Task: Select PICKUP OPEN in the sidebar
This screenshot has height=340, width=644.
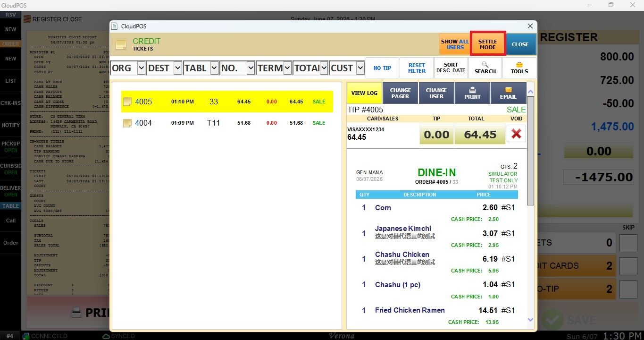Action: pos(10,147)
